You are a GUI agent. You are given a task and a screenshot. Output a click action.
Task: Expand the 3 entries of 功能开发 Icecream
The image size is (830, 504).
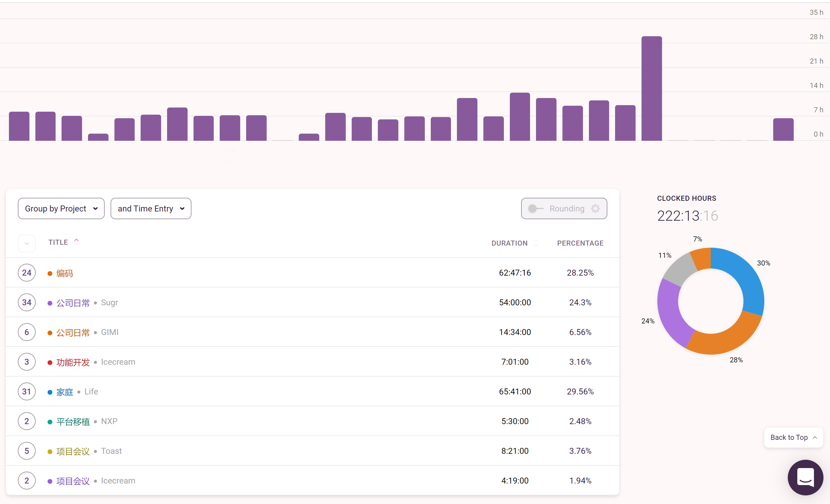point(27,362)
